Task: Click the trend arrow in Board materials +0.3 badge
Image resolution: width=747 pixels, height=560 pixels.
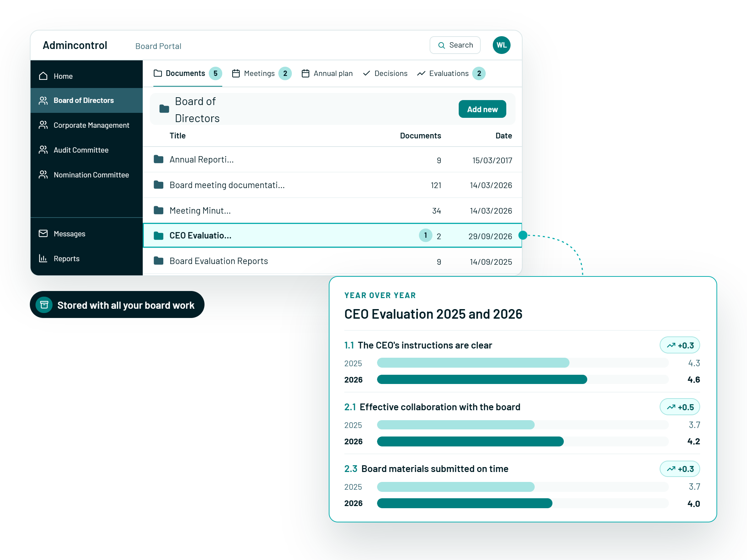Action: (x=671, y=469)
